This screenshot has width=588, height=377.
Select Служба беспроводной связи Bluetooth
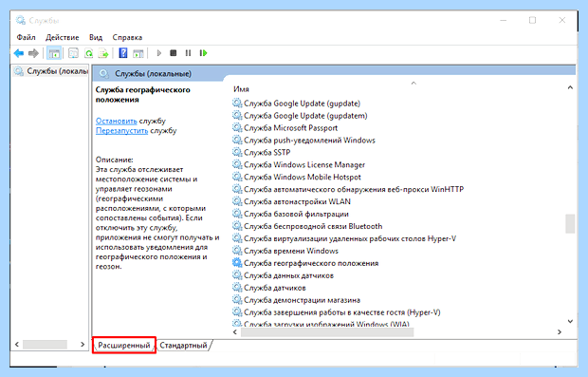[307, 226]
